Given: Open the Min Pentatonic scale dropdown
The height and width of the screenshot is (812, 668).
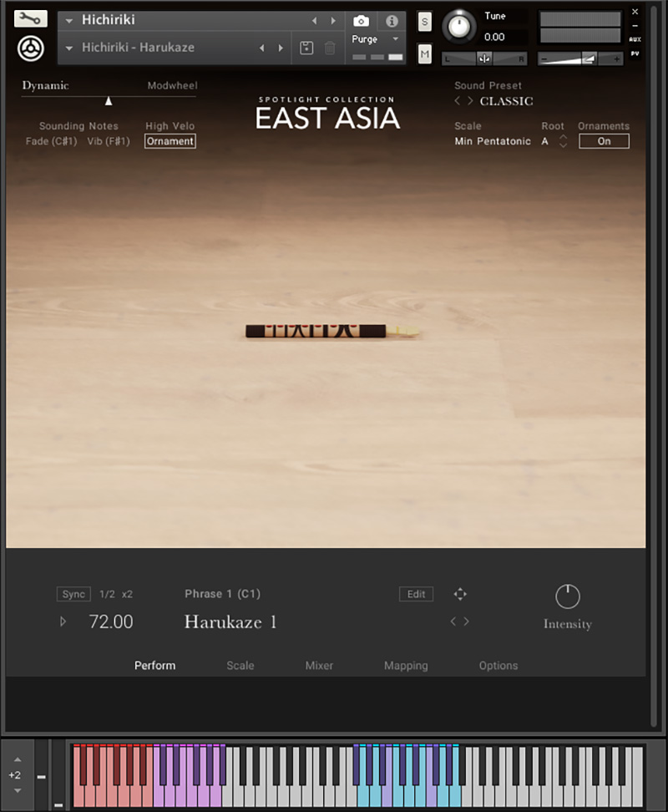Looking at the screenshot, I should [x=493, y=141].
